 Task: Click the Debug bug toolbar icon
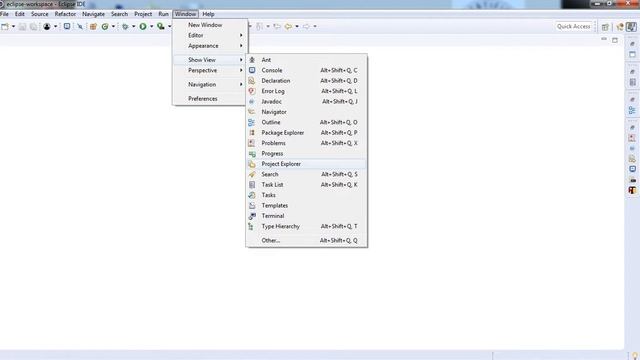(125, 27)
